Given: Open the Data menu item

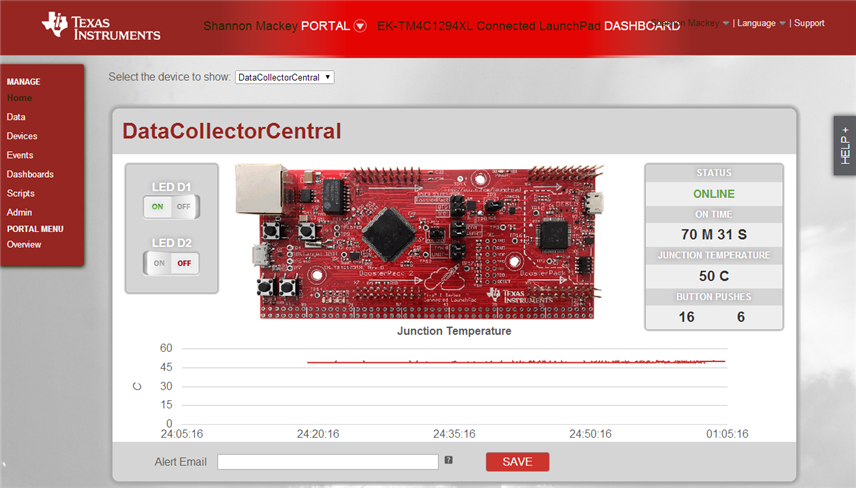Looking at the screenshot, I should (16, 117).
